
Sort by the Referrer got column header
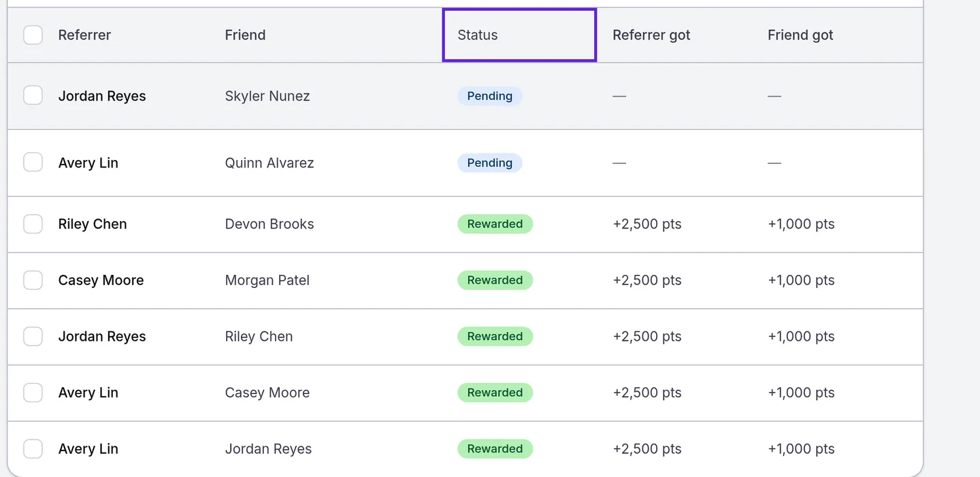651,35
